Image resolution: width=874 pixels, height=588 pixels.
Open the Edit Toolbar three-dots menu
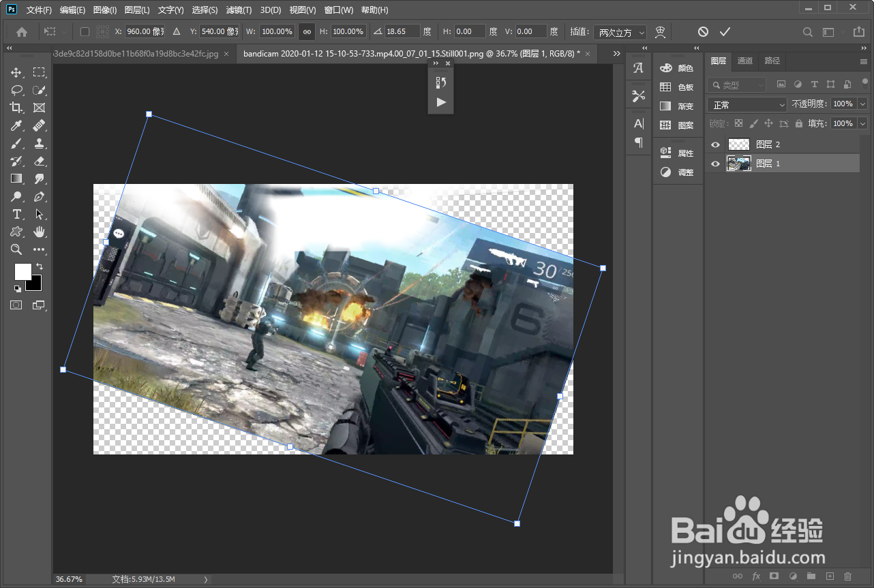click(40, 249)
